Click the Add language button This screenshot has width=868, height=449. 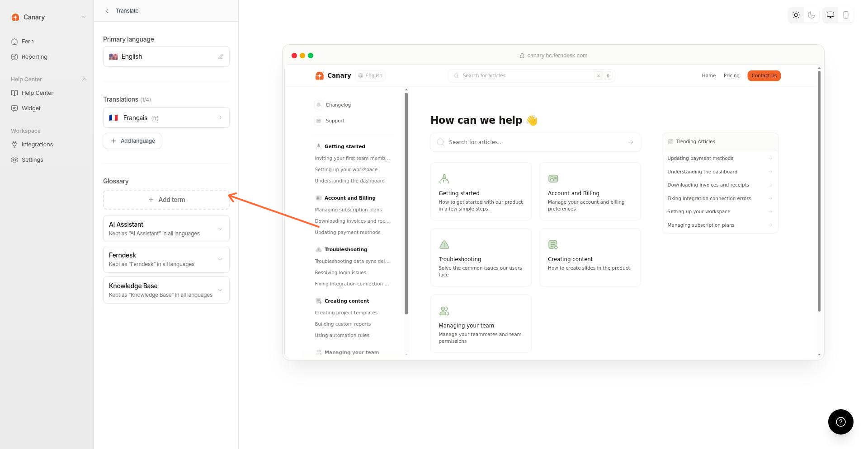pyautogui.click(x=132, y=141)
